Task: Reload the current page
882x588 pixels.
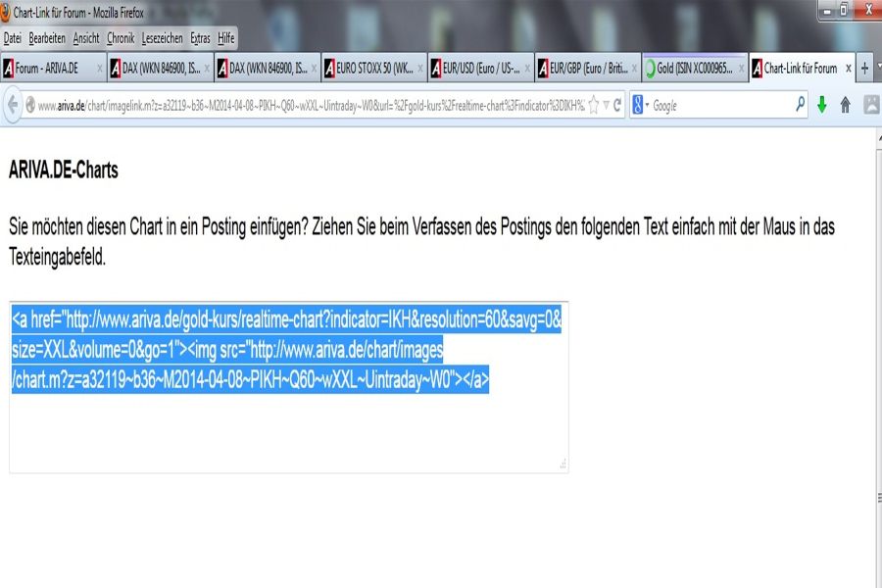Action: [x=617, y=105]
